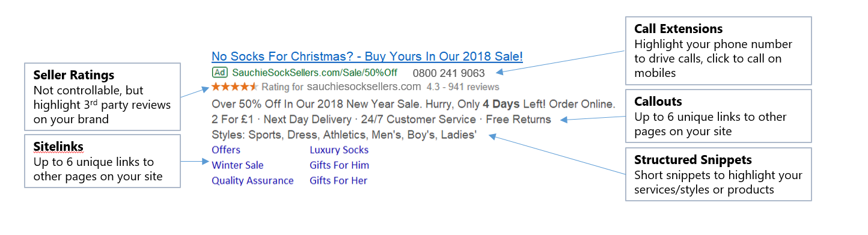868x235 pixels.
Task: Click the 4.3 - 941 reviews text
Action: click(x=463, y=87)
